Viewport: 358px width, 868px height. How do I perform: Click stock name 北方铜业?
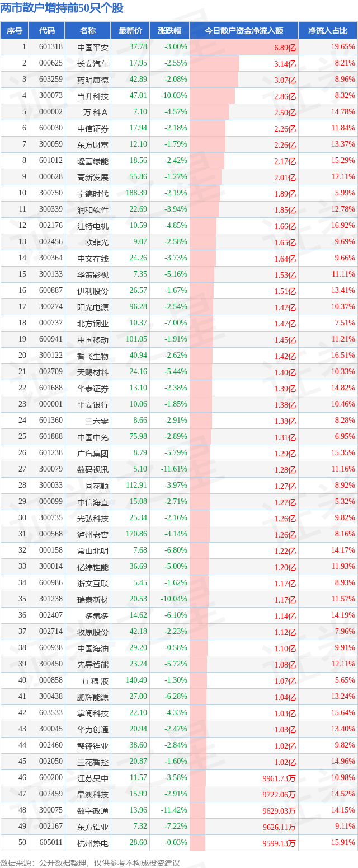pos(93,324)
